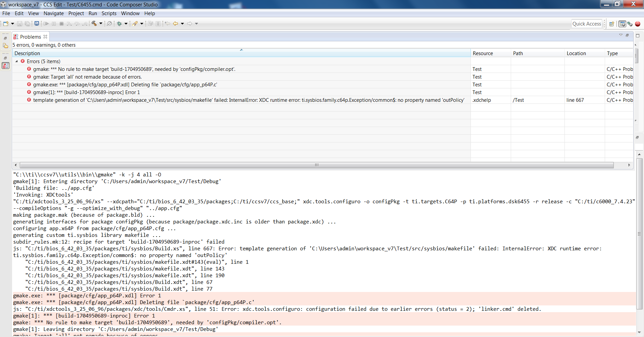Click the Toggle Block Selection toolbar icon

click(x=158, y=24)
